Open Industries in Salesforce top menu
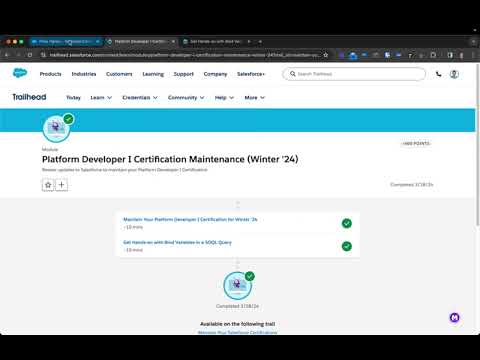This screenshot has width=480, height=360. (x=84, y=74)
